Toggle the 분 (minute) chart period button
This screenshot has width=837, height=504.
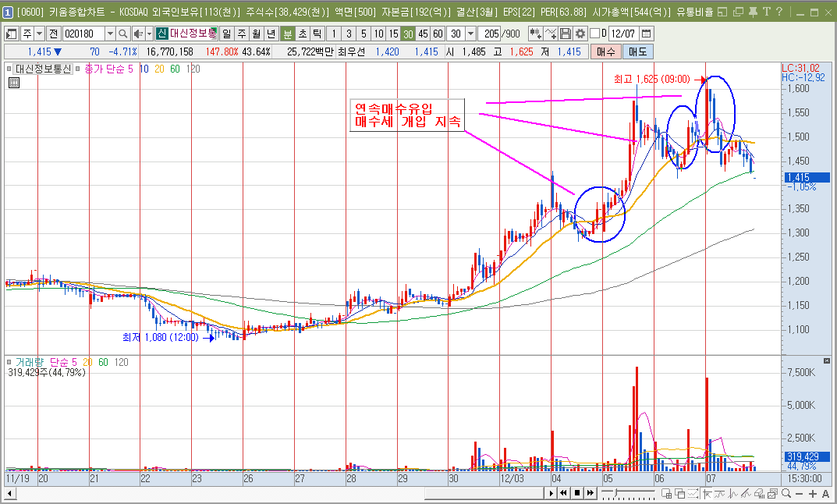pos(287,34)
